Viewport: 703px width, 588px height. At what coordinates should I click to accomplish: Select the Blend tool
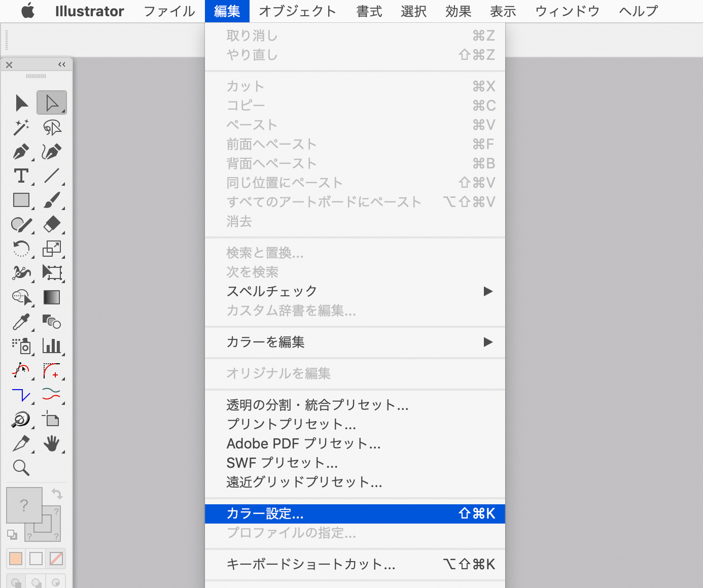tap(52, 322)
